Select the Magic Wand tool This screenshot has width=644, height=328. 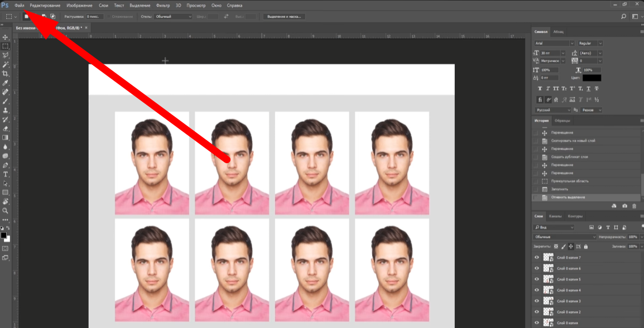coord(6,64)
